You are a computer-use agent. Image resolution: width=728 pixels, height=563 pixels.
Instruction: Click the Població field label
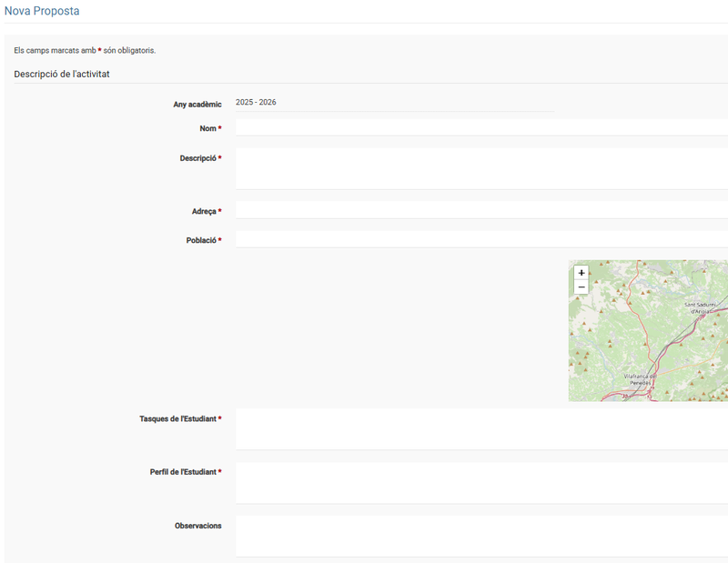pyautogui.click(x=201, y=241)
